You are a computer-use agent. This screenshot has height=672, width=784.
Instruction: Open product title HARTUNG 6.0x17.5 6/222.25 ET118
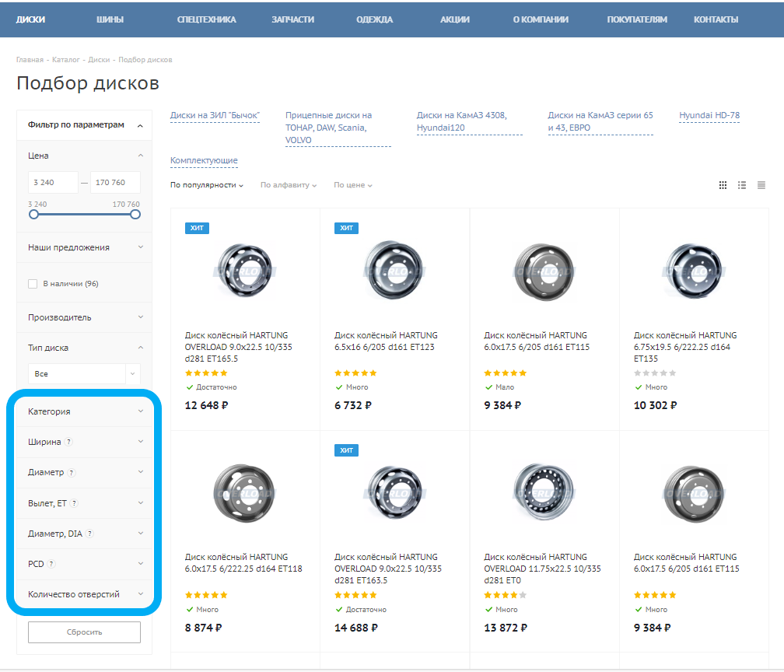(x=243, y=563)
